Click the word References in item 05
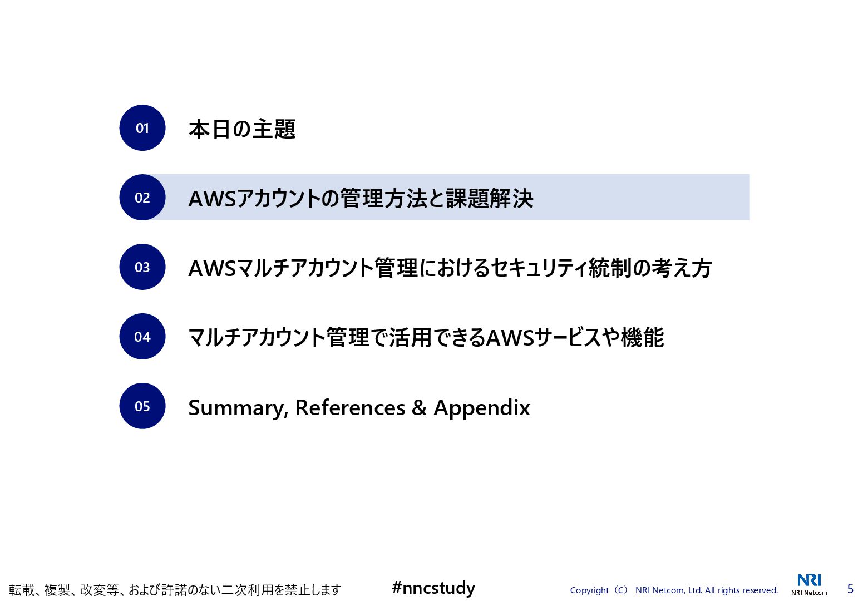The height and width of the screenshot is (601, 868). pos(350,408)
